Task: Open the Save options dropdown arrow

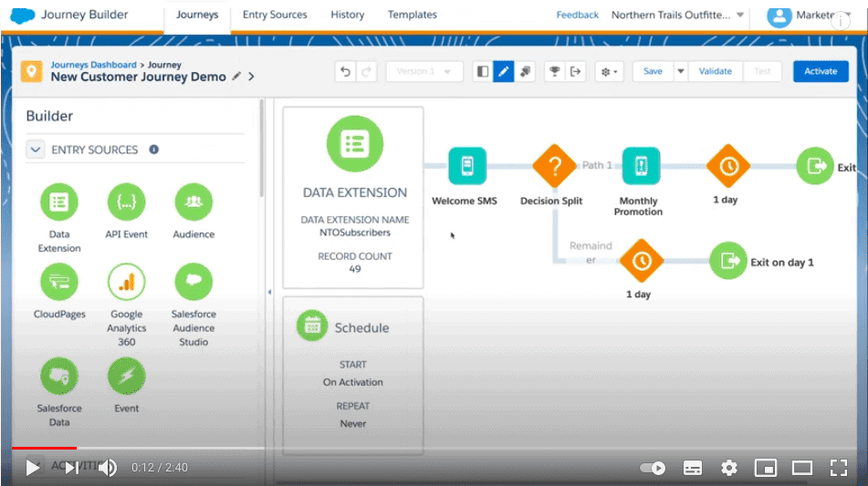Action: coord(680,71)
